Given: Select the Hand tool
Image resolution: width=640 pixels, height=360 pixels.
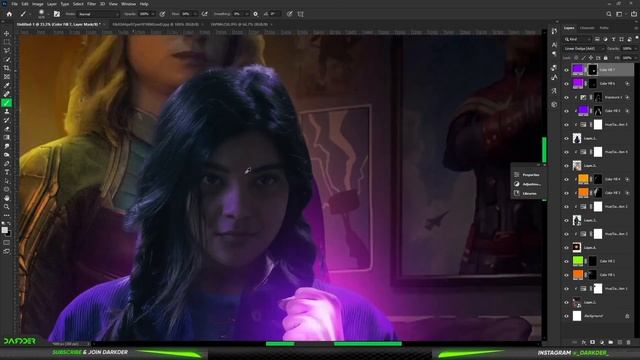Looking at the screenshot, I should [x=7, y=198].
